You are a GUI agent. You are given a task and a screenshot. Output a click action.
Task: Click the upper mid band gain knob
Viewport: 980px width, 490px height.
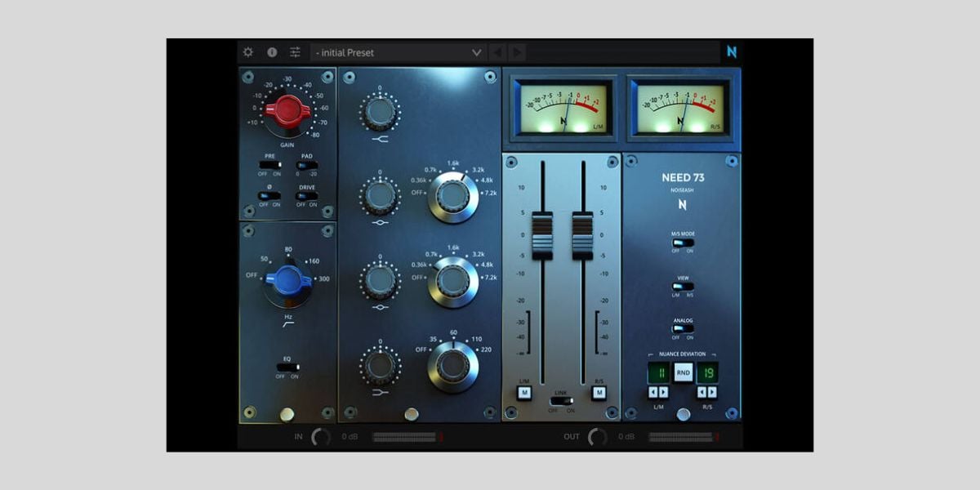click(379, 196)
